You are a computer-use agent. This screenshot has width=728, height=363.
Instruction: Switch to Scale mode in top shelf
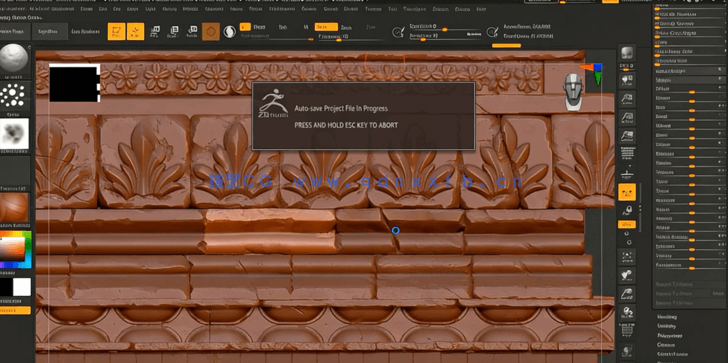pyautogui.click(x=173, y=32)
